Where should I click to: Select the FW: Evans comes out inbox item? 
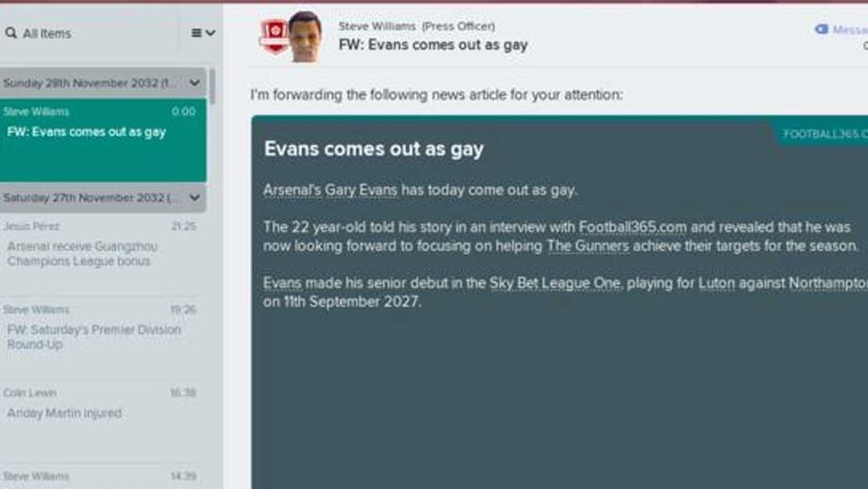(x=103, y=140)
